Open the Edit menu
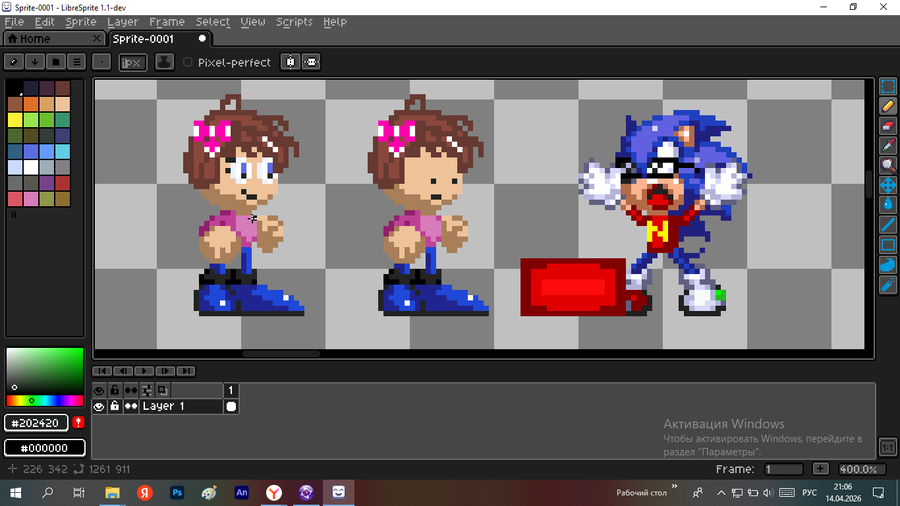Screen dimensions: 900x506 point(44,22)
